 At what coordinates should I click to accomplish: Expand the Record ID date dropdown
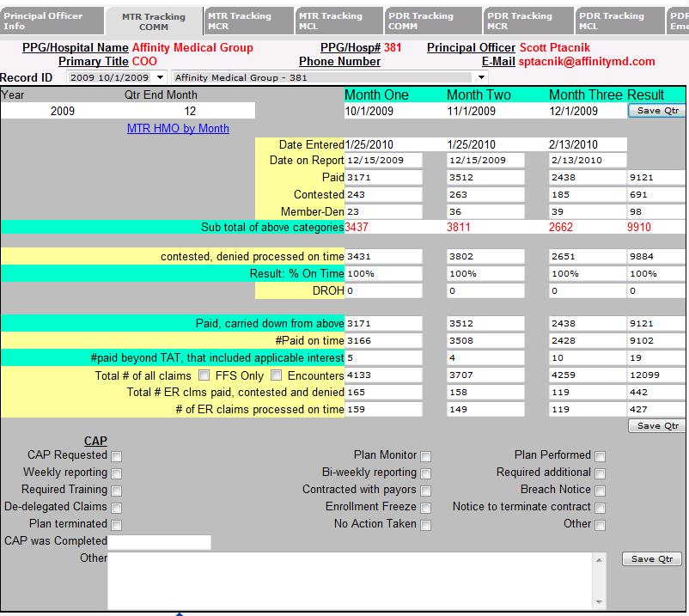161,78
